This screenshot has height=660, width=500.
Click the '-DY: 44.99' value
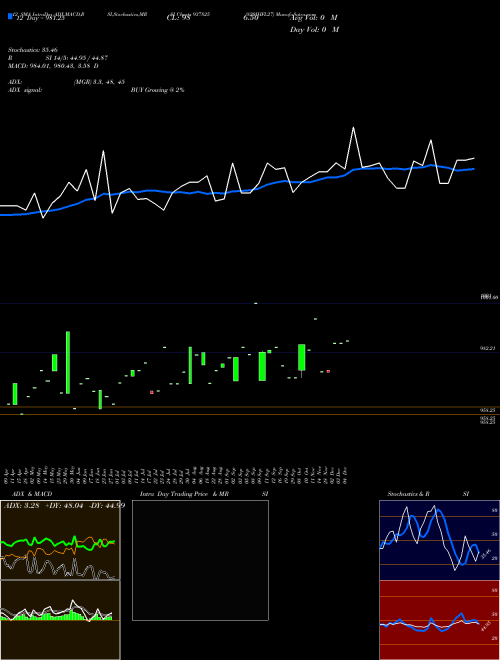(x=107, y=506)
